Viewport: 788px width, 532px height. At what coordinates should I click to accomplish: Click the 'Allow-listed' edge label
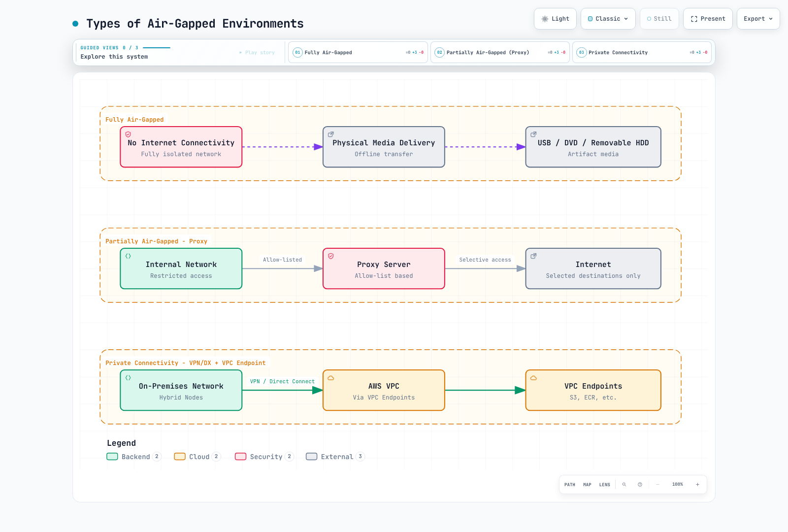pos(282,260)
